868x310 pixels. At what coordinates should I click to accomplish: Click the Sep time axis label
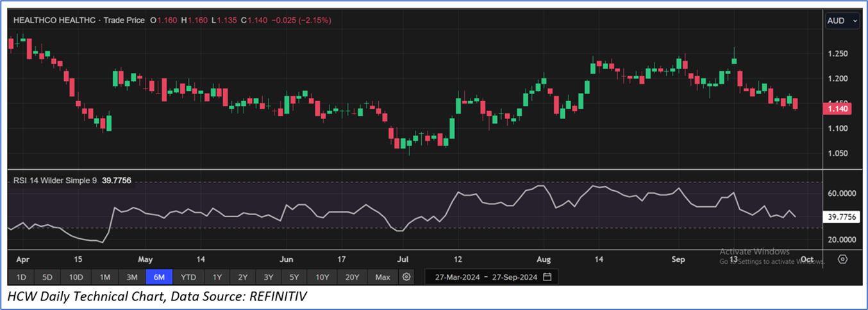(x=678, y=259)
